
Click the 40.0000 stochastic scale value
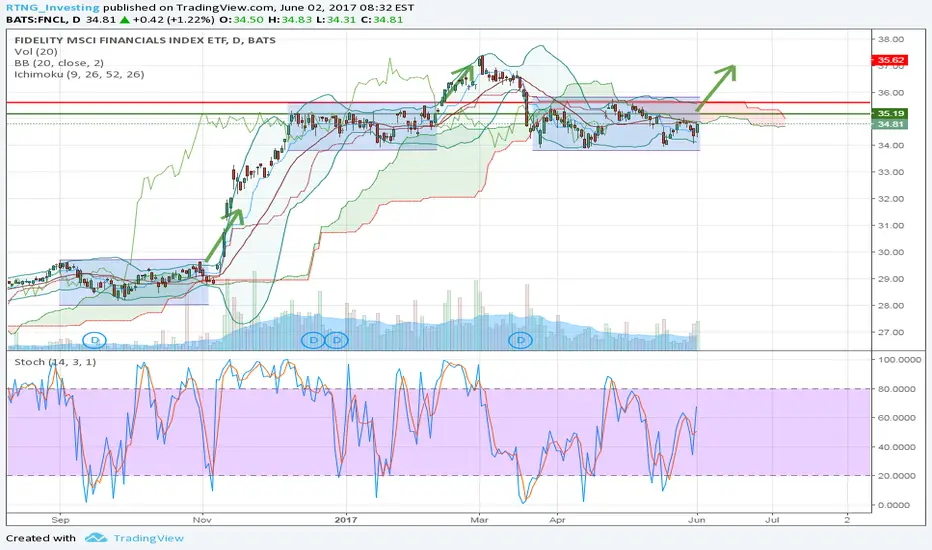point(898,447)
